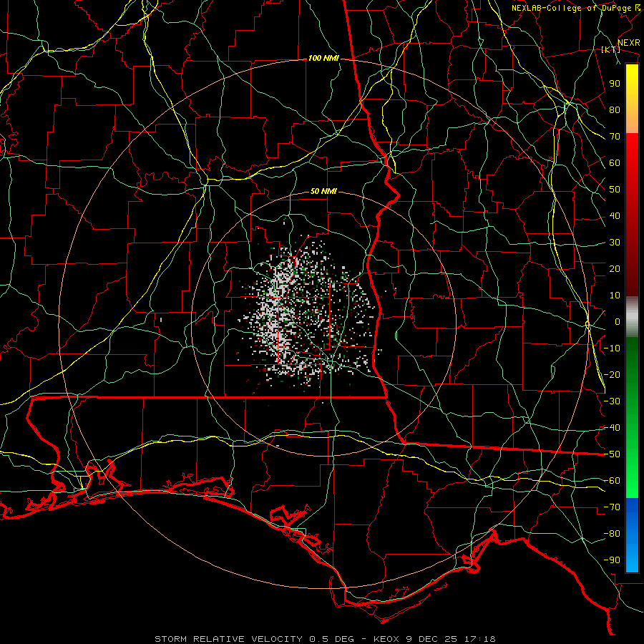Click the positive 80 scale value
Screen dimensions: 644x644
(615, 109)
